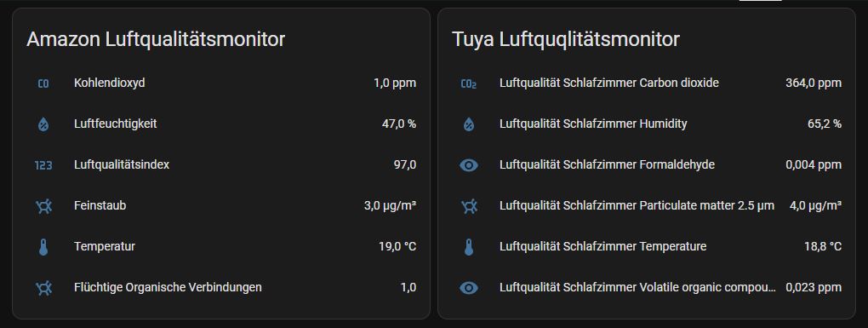Viewport: 868px width, 328px height.
Task: Click the eye icon beside Schlafzimmer Formaldehyde
Action: pos(469,165)
